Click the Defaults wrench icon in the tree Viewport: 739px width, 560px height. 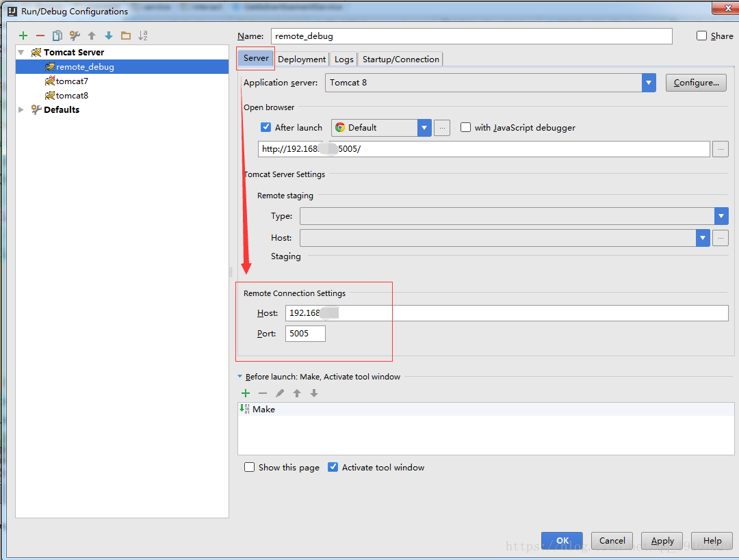(36, 109)
